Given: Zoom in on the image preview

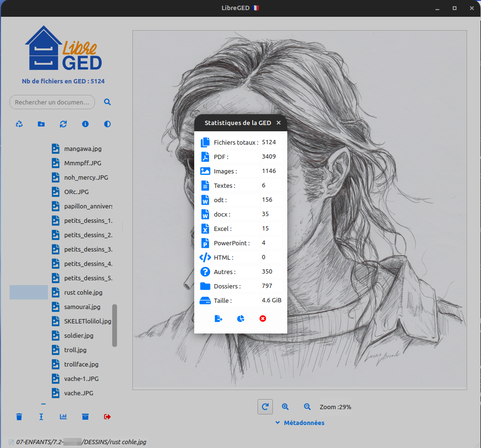Looking at the screenshot, I should tap(285, 407).
